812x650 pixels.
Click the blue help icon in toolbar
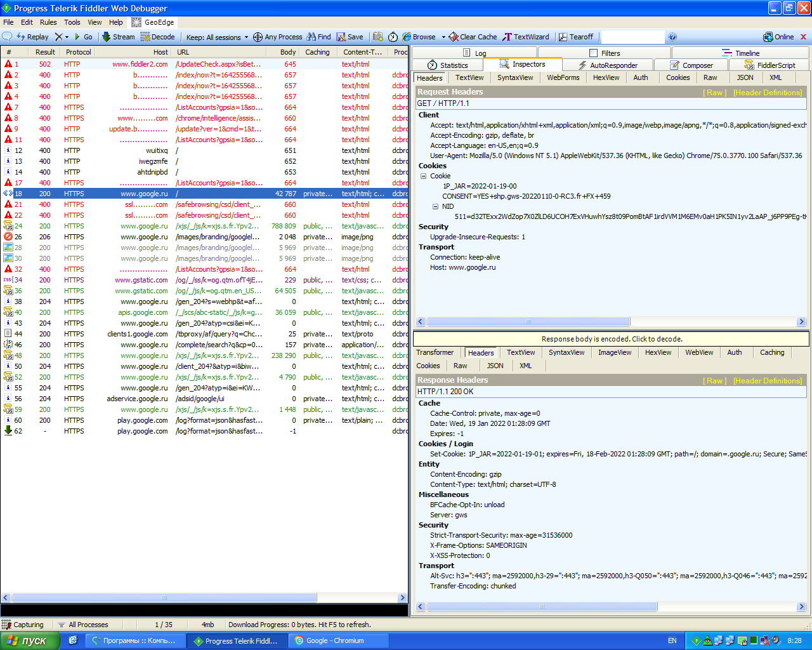pos(672,37)
